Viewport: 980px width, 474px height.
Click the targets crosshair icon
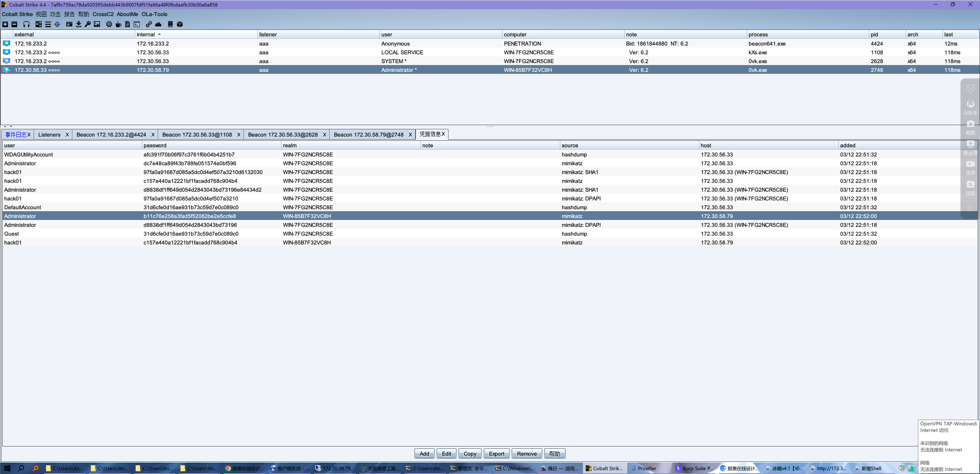pos(57,24)
